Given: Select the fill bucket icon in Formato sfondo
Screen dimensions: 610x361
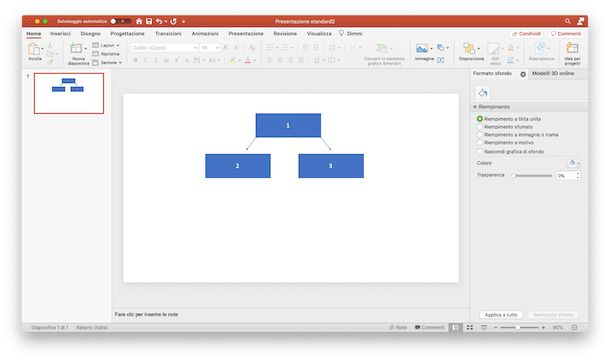Looking at the screenshot, I should 483,93.
